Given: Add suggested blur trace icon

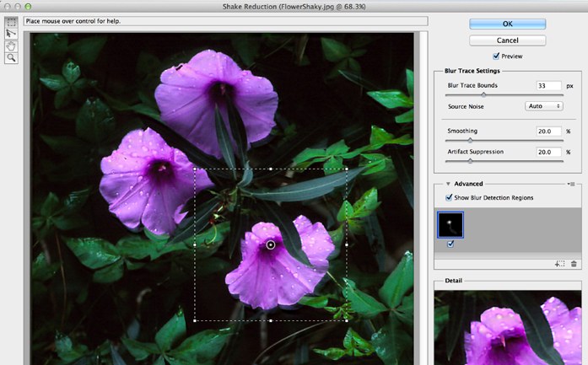Looking at the screenshot, I should click(x=560, y=264).
